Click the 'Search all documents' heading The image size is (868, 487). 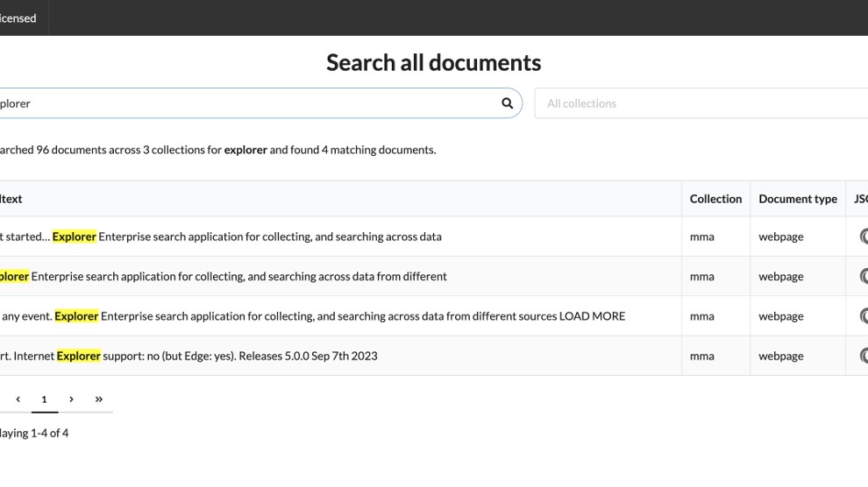433,62
